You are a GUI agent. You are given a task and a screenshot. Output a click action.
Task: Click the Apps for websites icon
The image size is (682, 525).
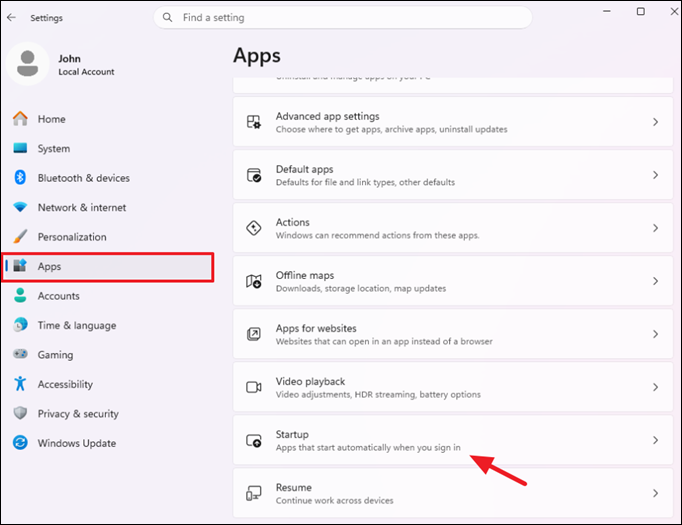pos(254,334)
